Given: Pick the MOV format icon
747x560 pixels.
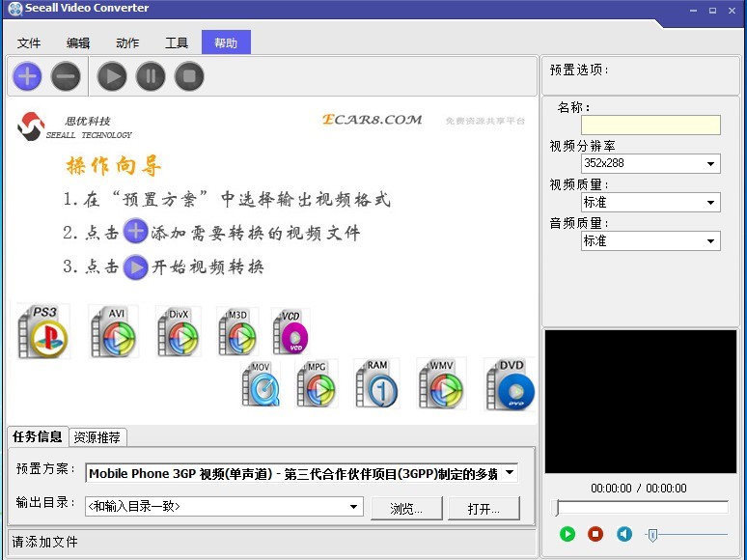Looking at the screenshot, I should (x=261, y=384).
